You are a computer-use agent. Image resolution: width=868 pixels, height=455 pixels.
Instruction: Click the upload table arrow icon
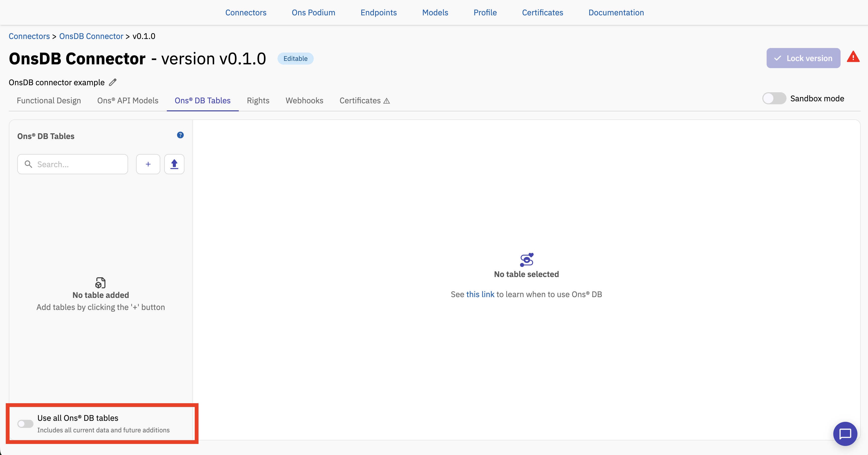tap(174, 164)
